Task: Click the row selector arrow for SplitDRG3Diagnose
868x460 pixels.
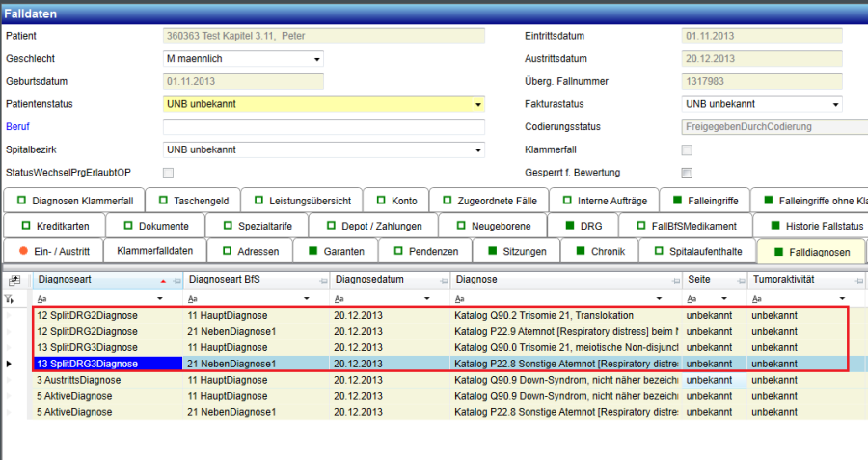Action: (10, 364)
